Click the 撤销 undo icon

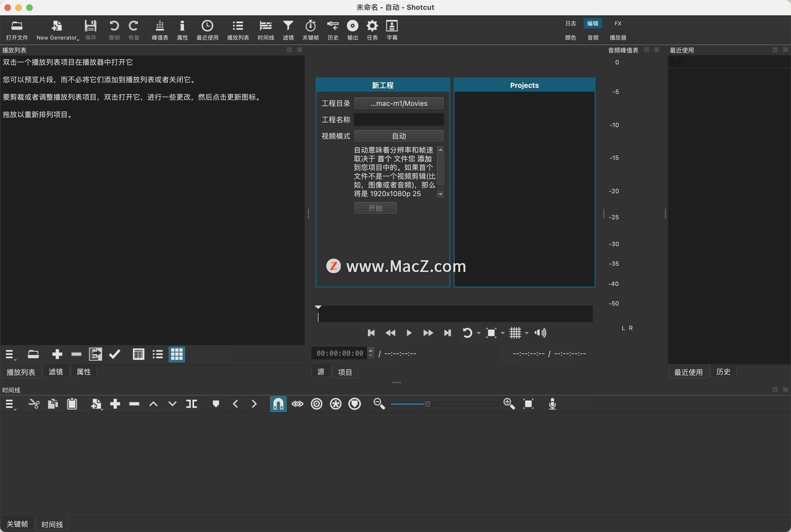pyautogui.click(x=114, y=30)
